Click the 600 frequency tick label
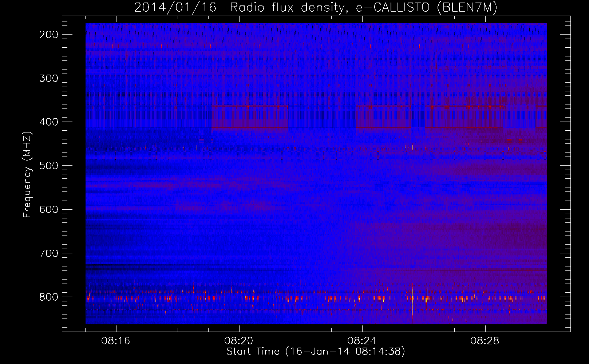The image size is (589, 364). [48, 209]
